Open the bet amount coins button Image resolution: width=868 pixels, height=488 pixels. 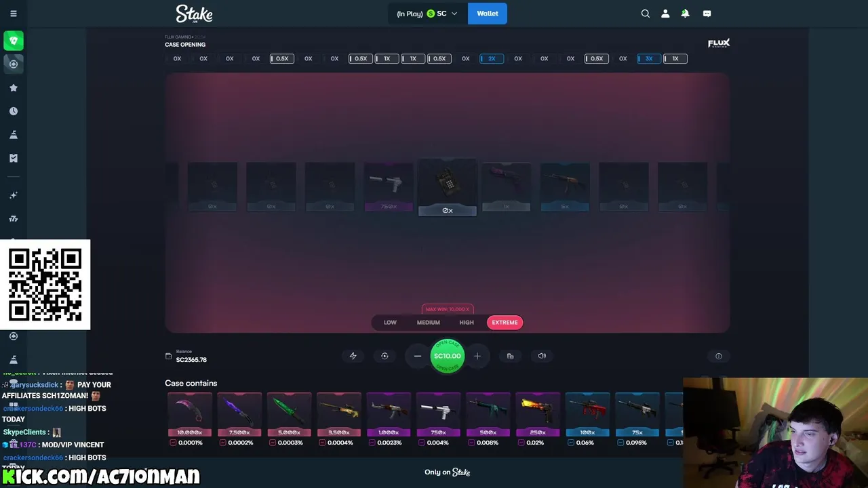(510, 356)
